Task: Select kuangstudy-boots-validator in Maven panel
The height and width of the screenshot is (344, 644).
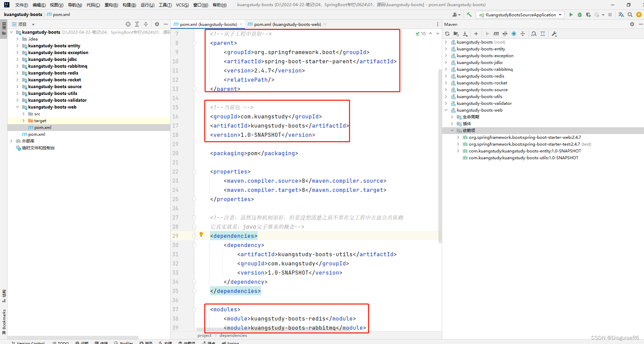Action: pos(484,103)
